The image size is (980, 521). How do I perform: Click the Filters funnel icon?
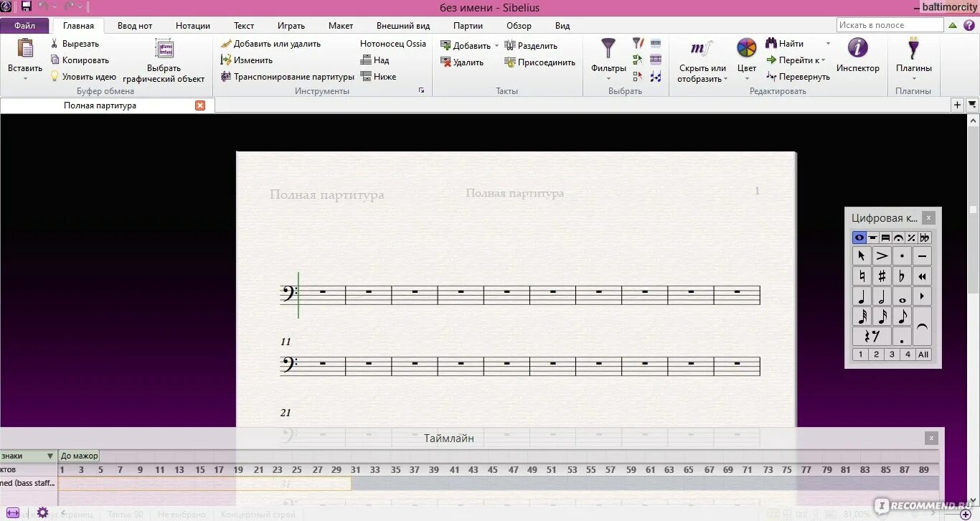click(x=608, y=49)
